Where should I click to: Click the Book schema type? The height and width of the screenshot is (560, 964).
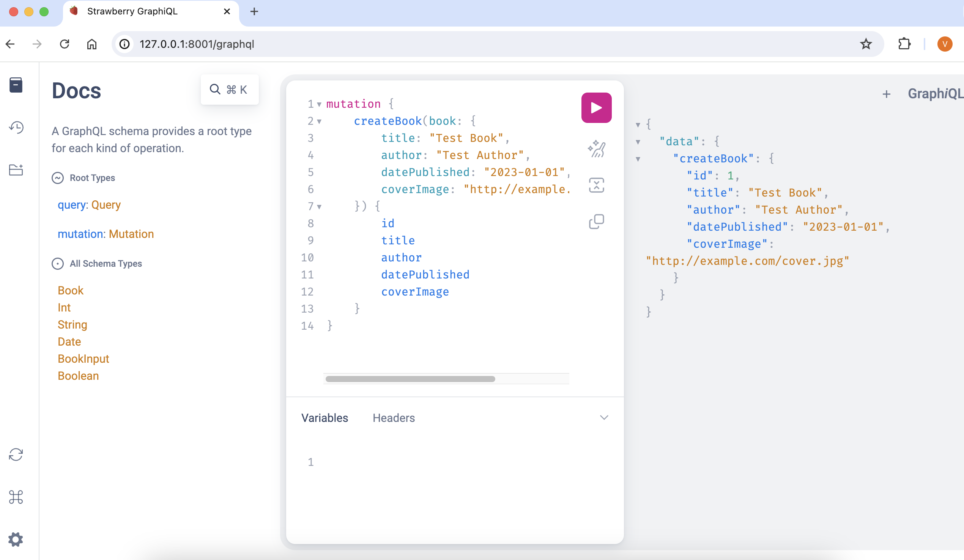pyautogui.click(x=70, y=290)
